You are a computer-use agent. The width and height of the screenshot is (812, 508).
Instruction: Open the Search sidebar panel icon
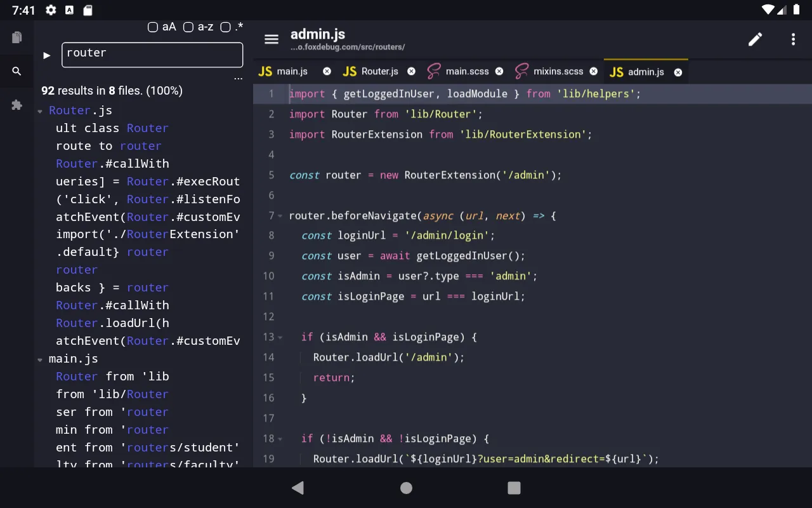pos(16,71)
